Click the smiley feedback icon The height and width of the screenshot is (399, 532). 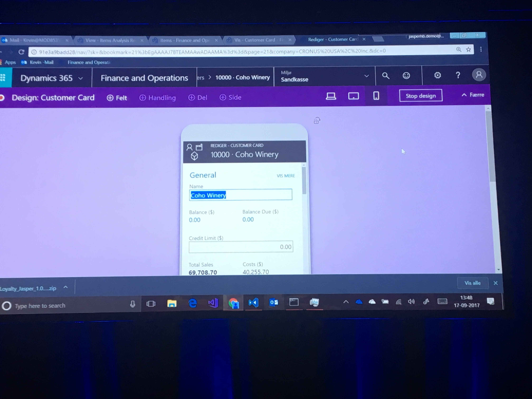[x=406, y=75]
